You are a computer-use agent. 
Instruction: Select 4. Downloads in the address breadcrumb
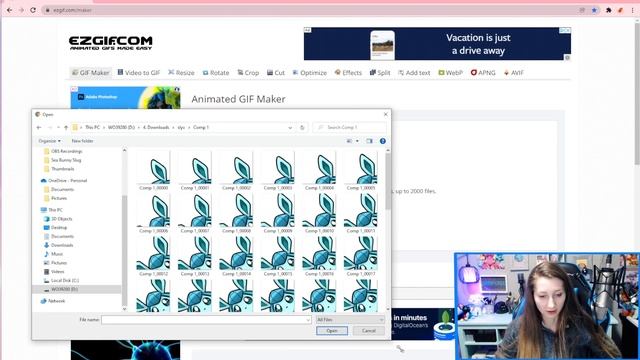point(156,127)
